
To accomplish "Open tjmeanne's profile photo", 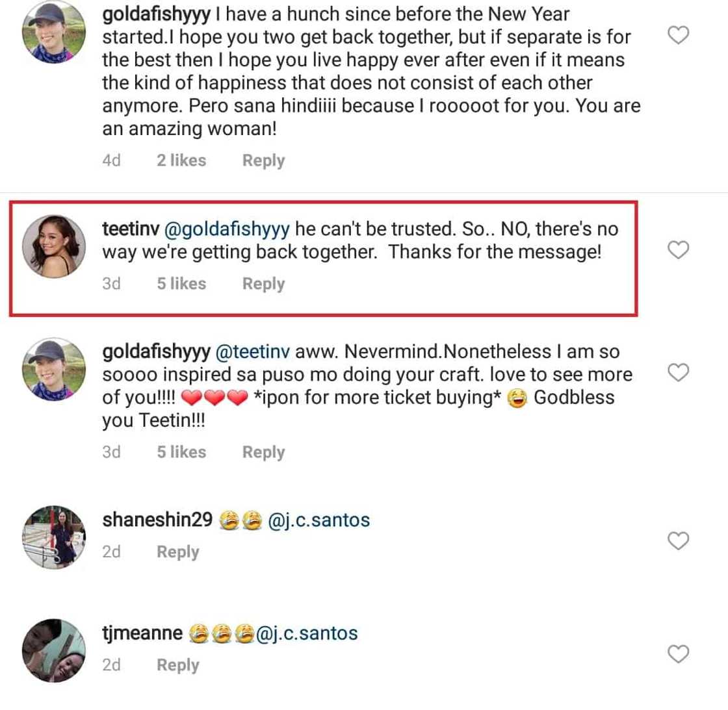I will [x=54, y=650].
